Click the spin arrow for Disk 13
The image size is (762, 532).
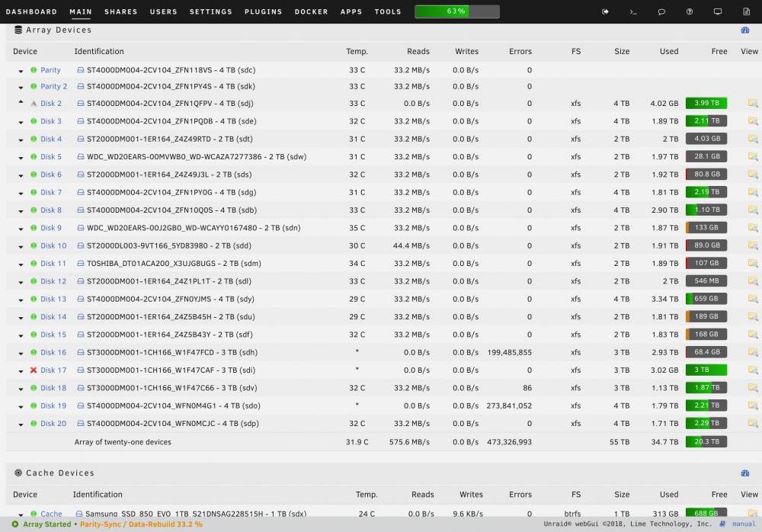(21, 300)
